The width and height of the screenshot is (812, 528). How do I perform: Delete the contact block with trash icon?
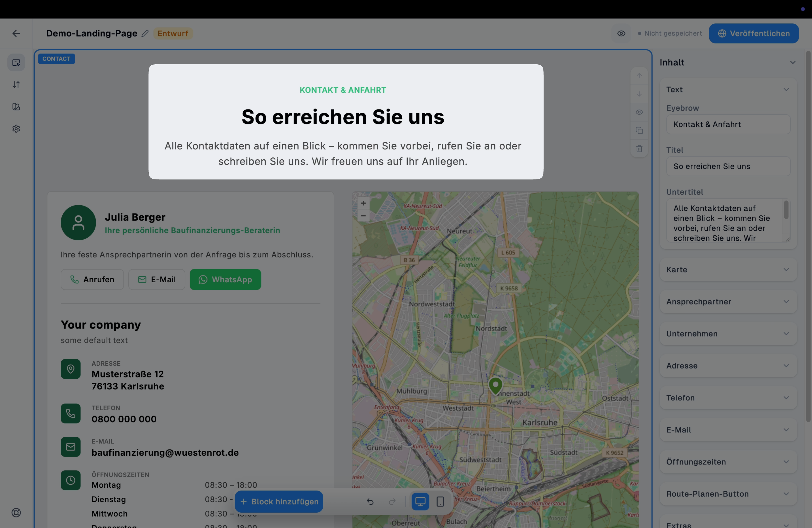click(639, 149)
